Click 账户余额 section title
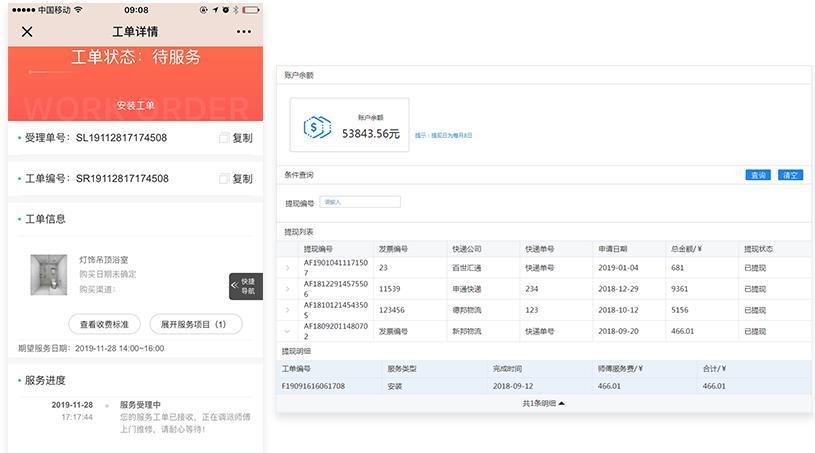This screenshot has height=453, width=815. (299, 75)
